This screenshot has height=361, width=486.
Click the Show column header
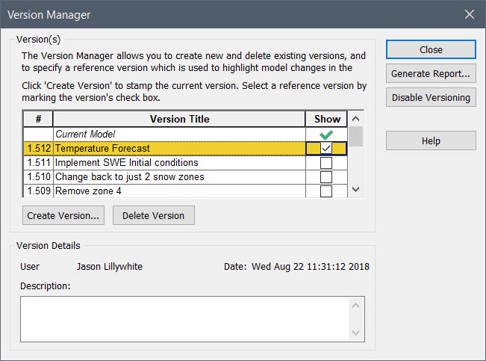[327, 119]
